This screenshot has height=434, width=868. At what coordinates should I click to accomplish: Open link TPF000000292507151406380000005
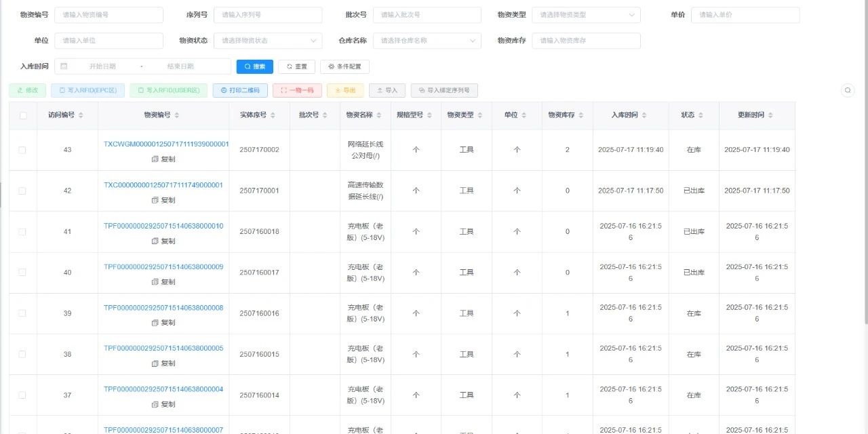[163, 349]
